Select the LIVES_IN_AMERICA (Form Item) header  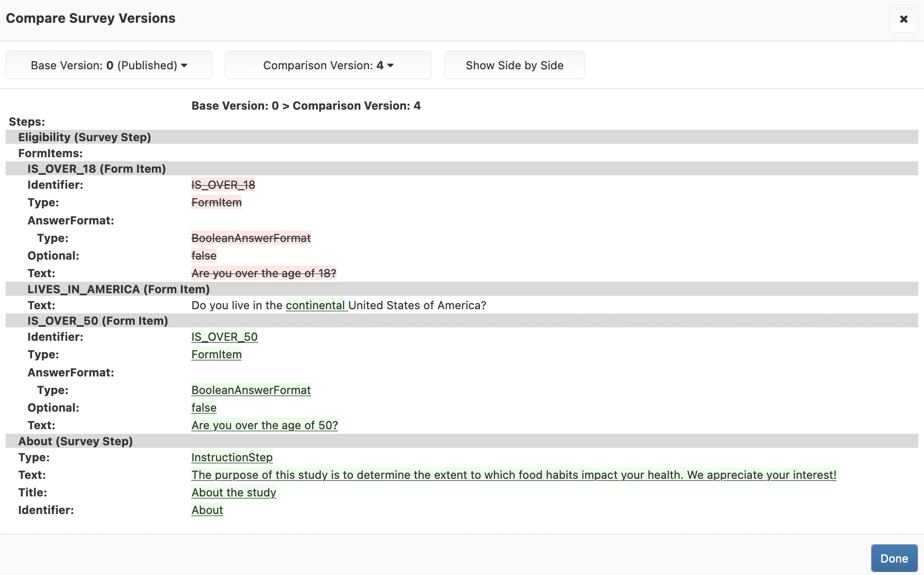(118, 289)
